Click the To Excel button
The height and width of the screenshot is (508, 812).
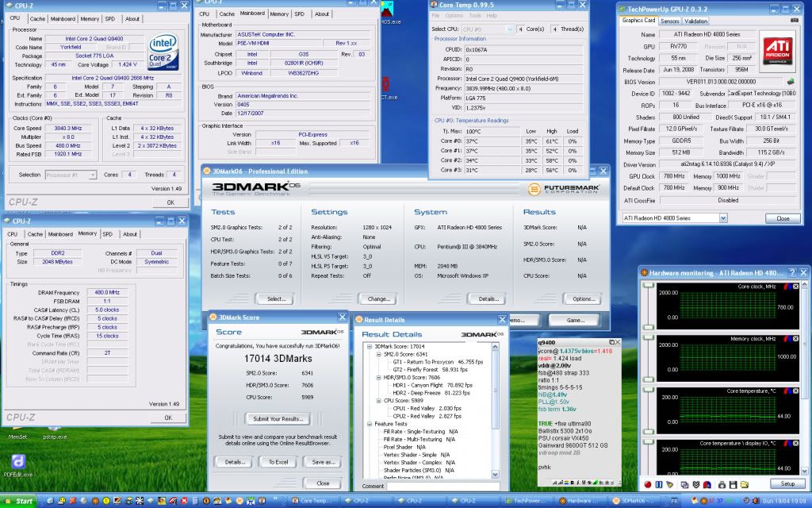(x=278, y=462)
